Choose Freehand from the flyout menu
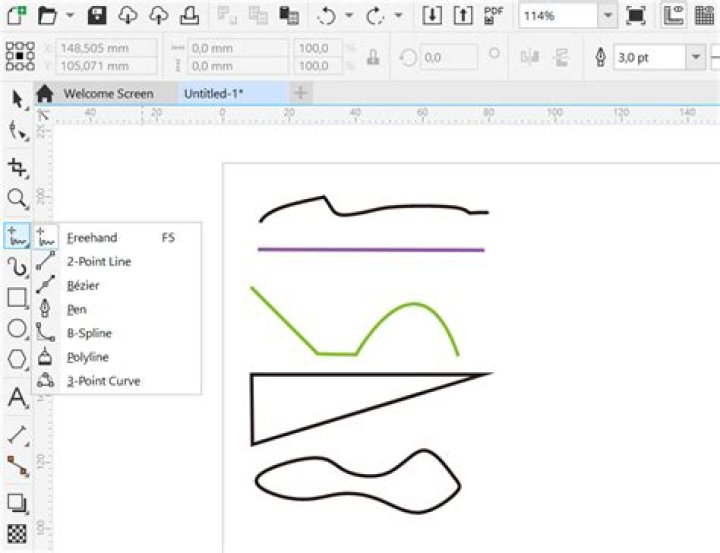 117,238
